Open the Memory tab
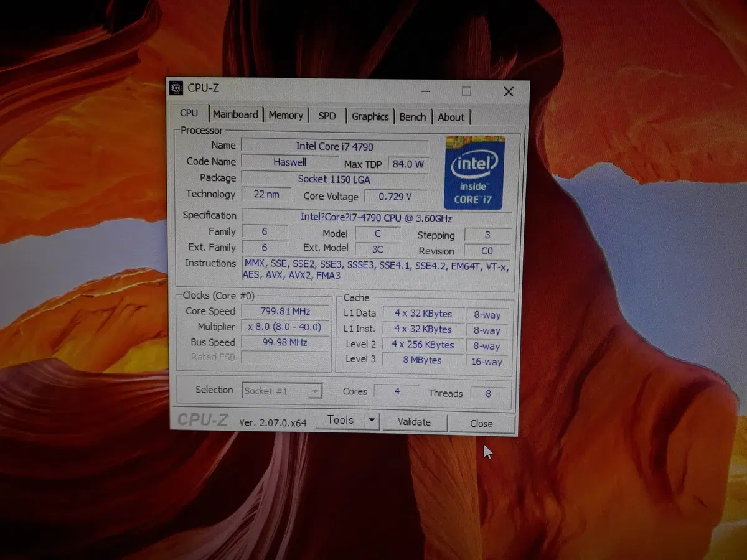The width and height of the screenshot is (747, 560). point(286,115)
